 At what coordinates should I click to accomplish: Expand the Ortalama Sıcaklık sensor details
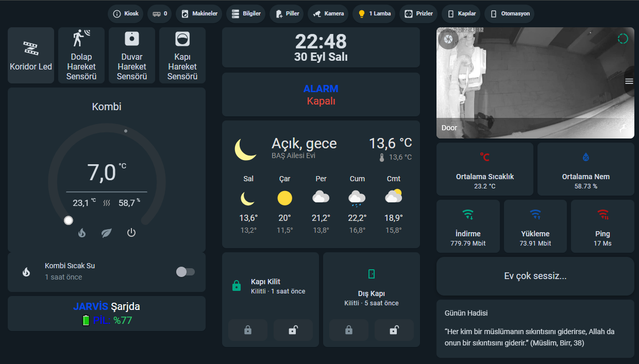[x=484, y=169]
